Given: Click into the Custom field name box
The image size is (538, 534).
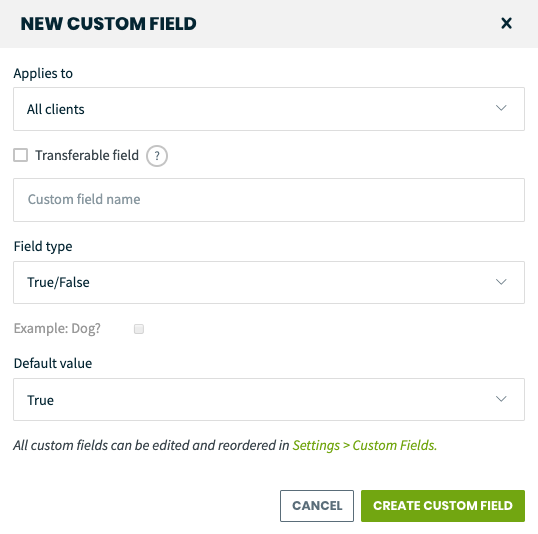Looking at the screenshot, I should (x=269, y=200).
